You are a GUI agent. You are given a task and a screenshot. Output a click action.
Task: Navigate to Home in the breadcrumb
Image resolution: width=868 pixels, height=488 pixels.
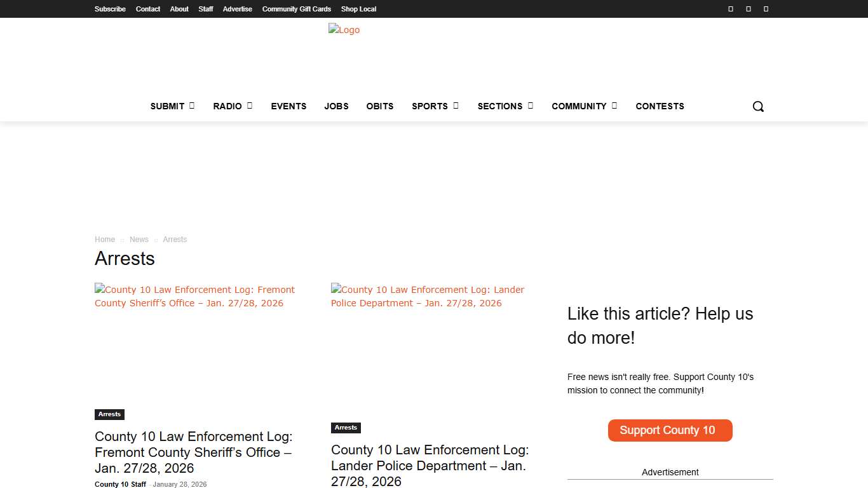(x=105, y=240)
